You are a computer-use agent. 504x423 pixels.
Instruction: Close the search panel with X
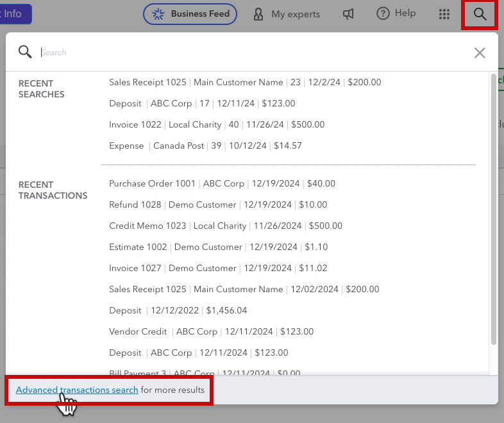(x=480, y=53)
